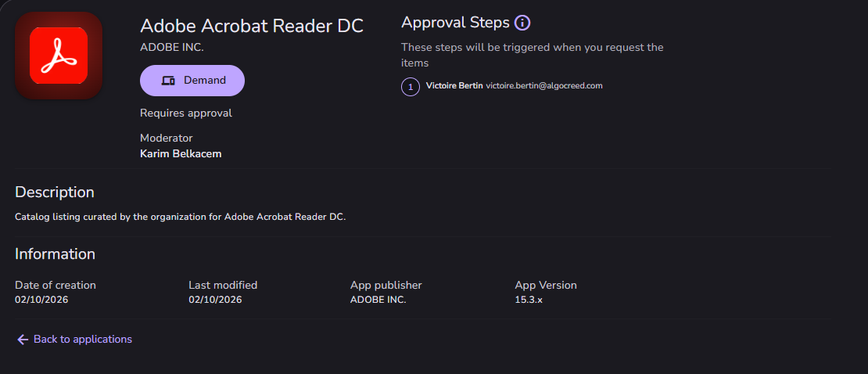The image size is (868, 374).
Task: Click the Information heading
Action: click(x=55, y=254)
